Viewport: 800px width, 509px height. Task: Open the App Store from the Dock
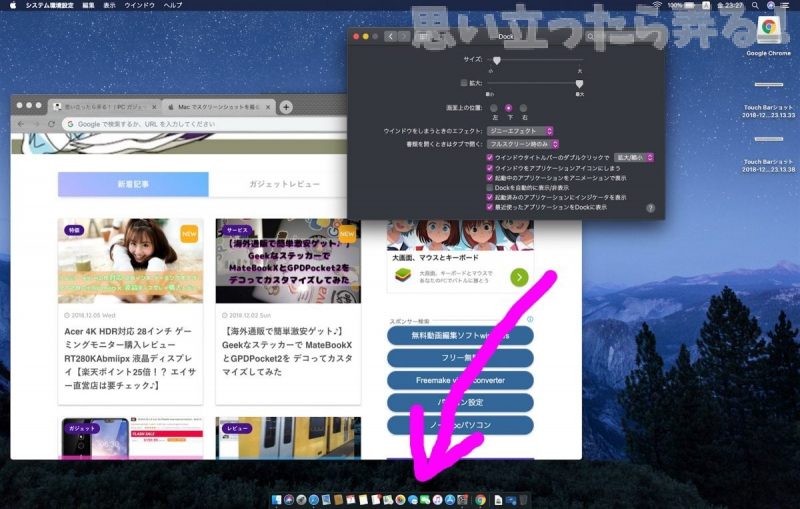(x=449, y=498)
